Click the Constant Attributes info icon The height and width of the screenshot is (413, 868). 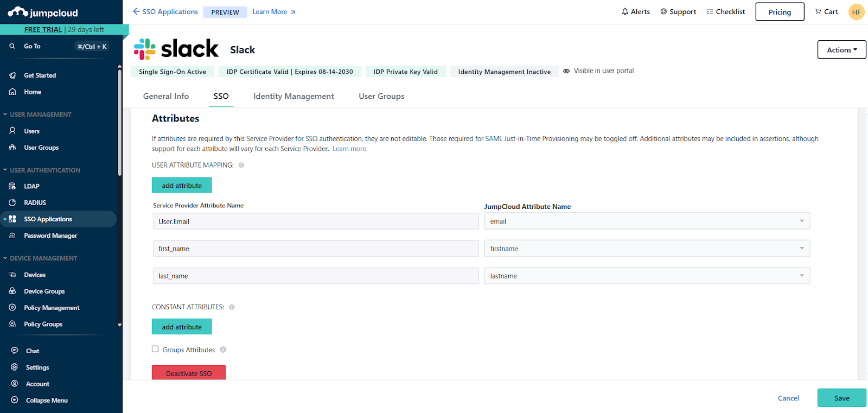pos(232,307)
